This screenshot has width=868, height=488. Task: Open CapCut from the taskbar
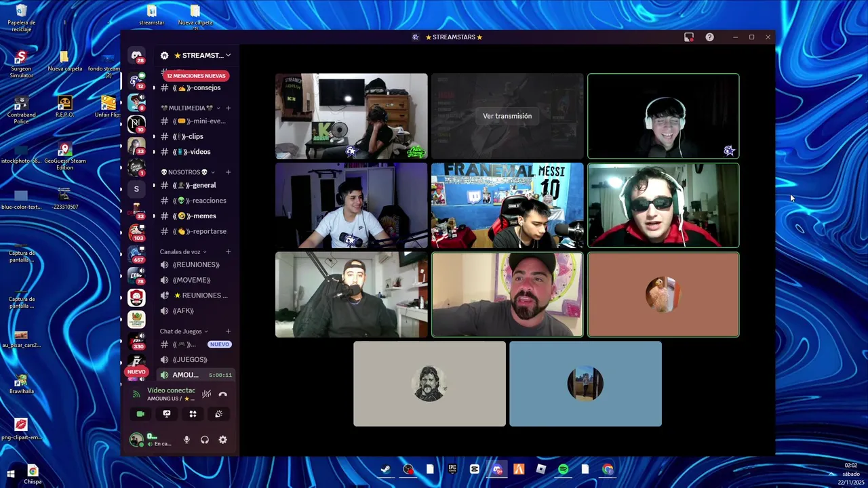point(474,469)
